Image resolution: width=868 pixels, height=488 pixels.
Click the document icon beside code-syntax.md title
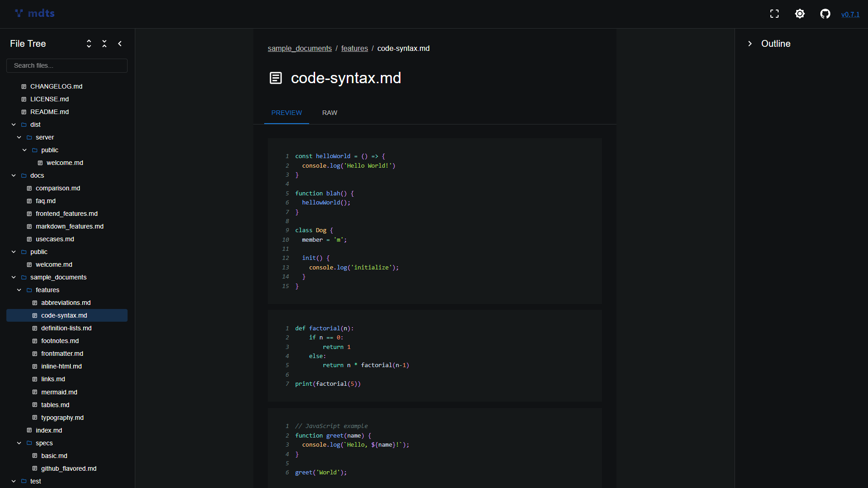click(x=276, y=78)
